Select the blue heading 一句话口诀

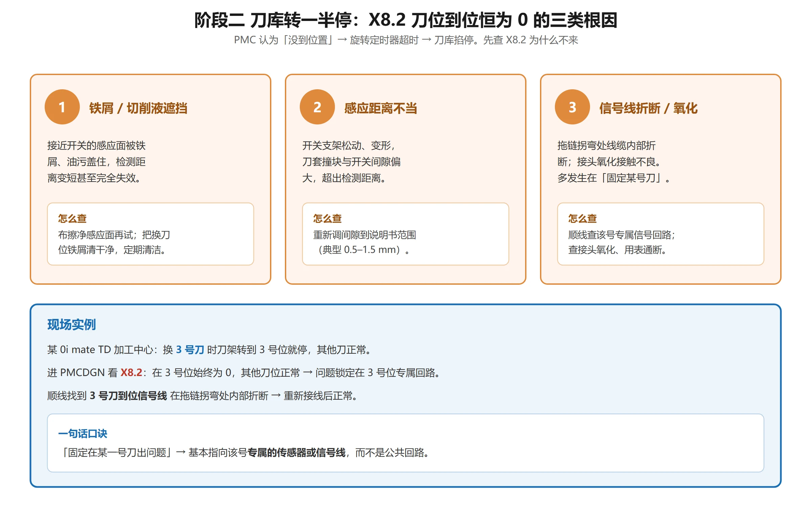click(83, 434)
